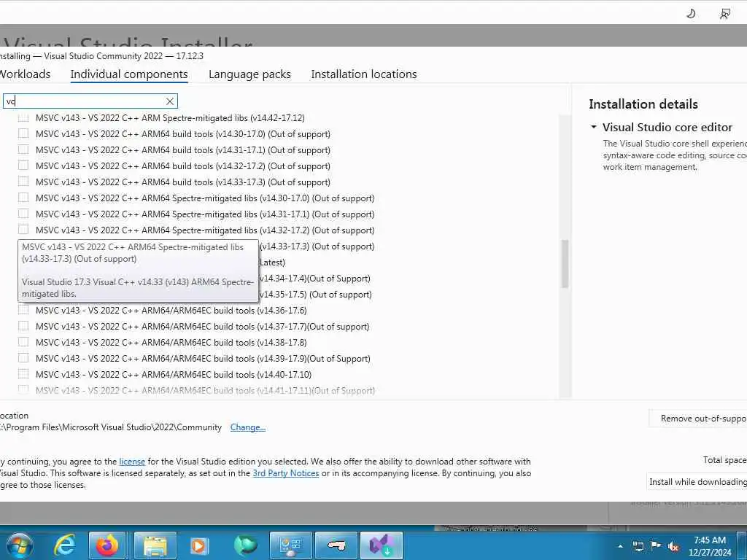Check ARM64 build tools v14.30-17.0
747x560 pixels.
pos(23,133)
